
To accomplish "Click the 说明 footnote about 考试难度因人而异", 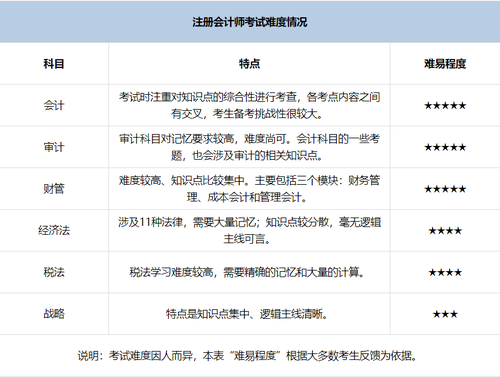I will coord(247,356).
